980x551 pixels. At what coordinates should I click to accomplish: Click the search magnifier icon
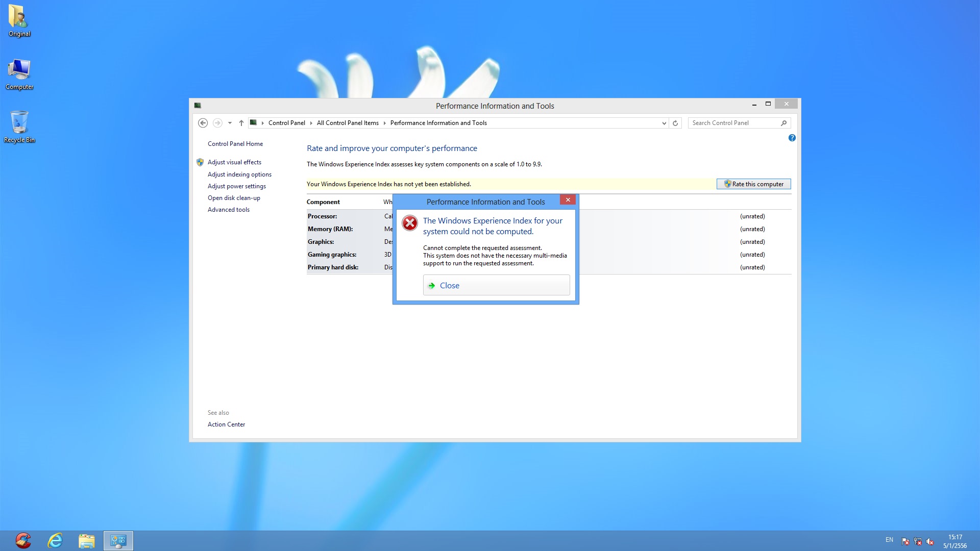784,123
